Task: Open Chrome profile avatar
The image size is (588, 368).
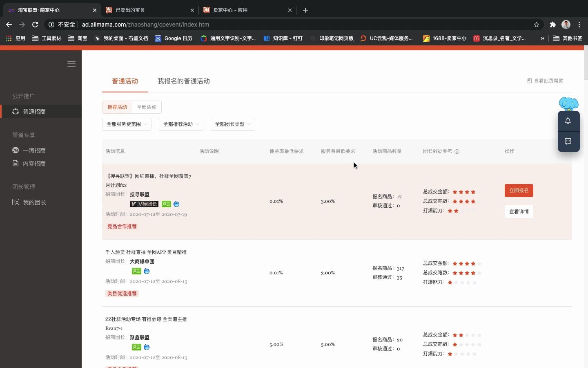Action: click(566, 25)
